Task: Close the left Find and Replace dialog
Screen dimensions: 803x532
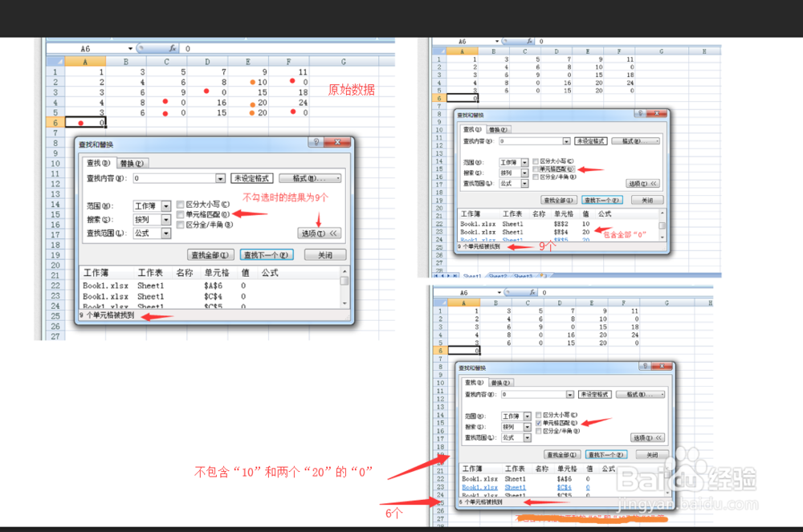Action: click(x=337, y=142)
